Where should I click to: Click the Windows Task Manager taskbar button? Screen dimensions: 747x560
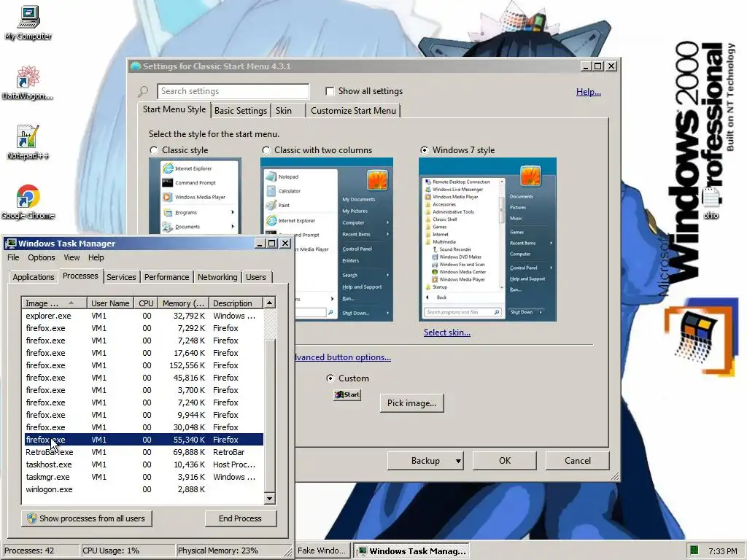pos(412,551)
